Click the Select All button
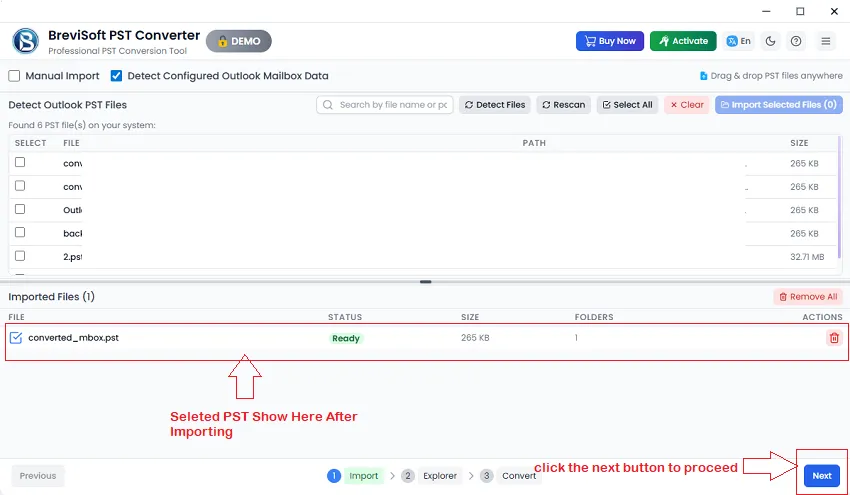Screen dimensions: 850x495 click(628, 105)
